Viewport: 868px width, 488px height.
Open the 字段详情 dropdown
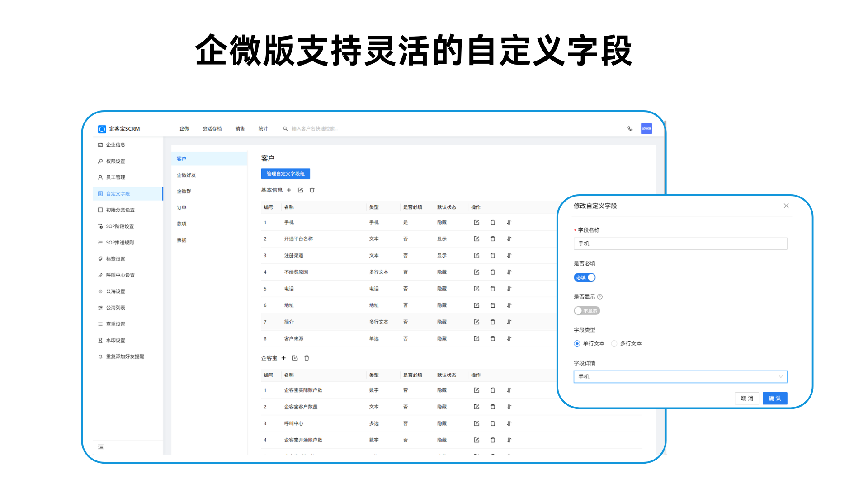680,377
